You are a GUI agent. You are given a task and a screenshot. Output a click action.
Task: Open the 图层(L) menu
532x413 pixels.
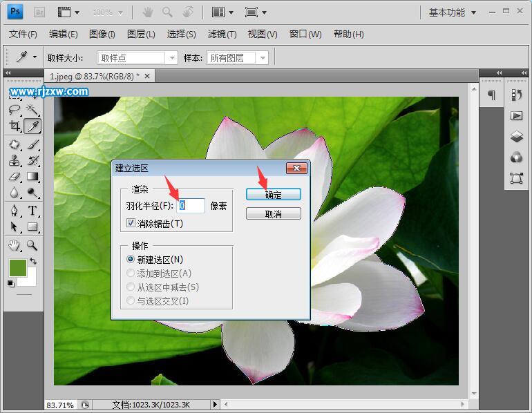pyautogui.click(x=141, y=34)
